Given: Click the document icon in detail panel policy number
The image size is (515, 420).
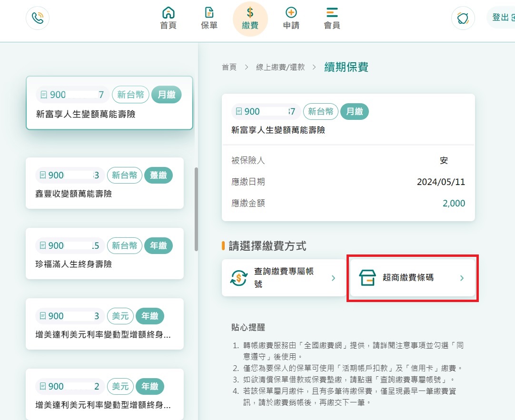Looking at the screenshot, I should (239, 112).
